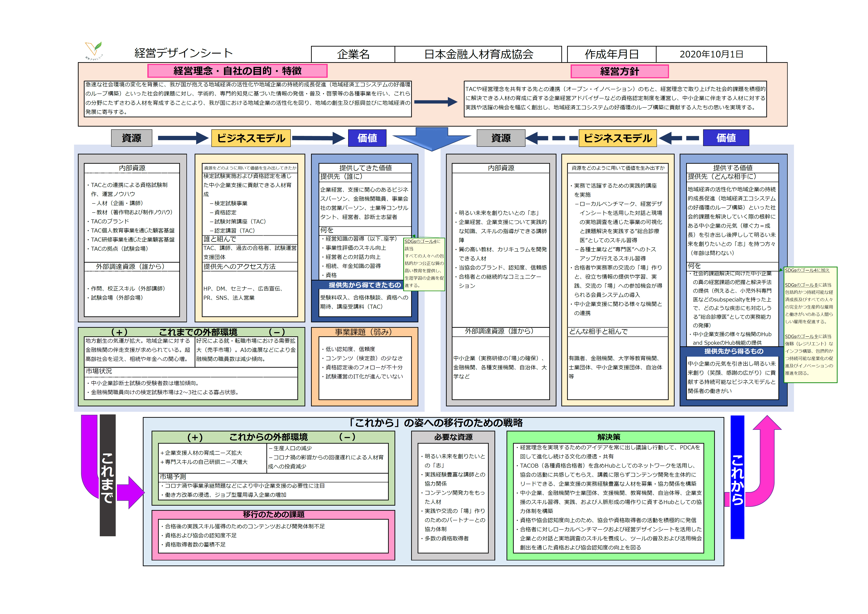The image size is (868, 614).
Task: Click the leaf-and-V logo beside the sheet title
Action: (x=94, y=51)
